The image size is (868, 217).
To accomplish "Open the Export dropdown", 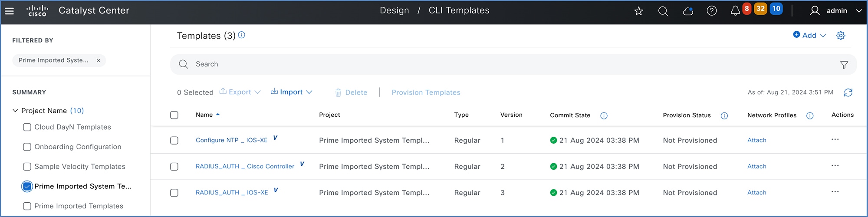I will tap(240, 92).
